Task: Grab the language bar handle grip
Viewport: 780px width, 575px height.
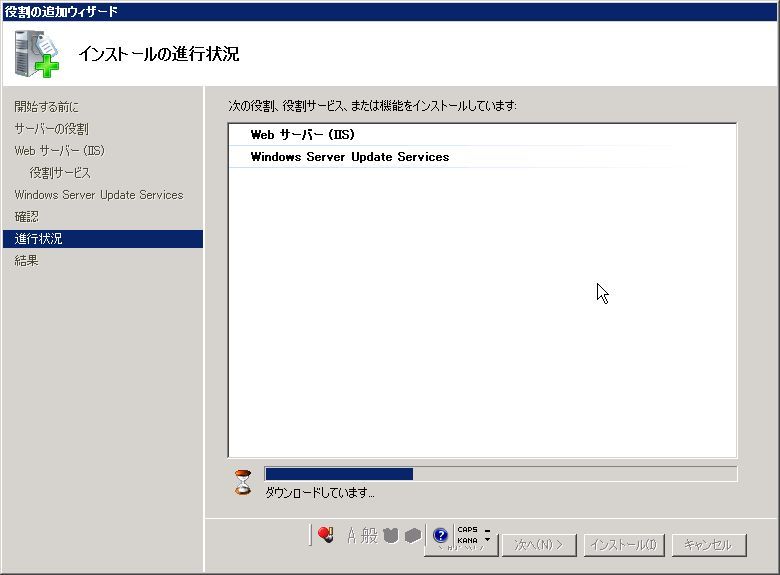Action: (x=310, y=535)
